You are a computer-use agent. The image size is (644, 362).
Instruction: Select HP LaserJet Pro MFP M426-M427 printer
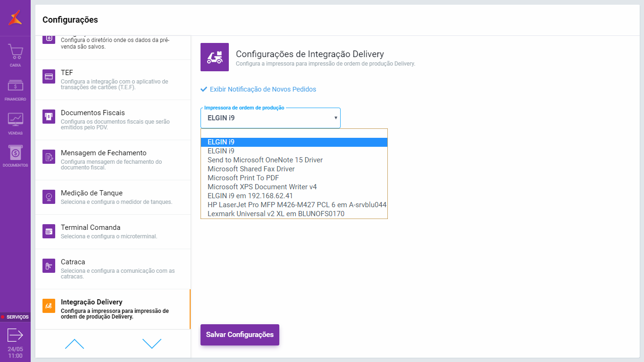294,205
